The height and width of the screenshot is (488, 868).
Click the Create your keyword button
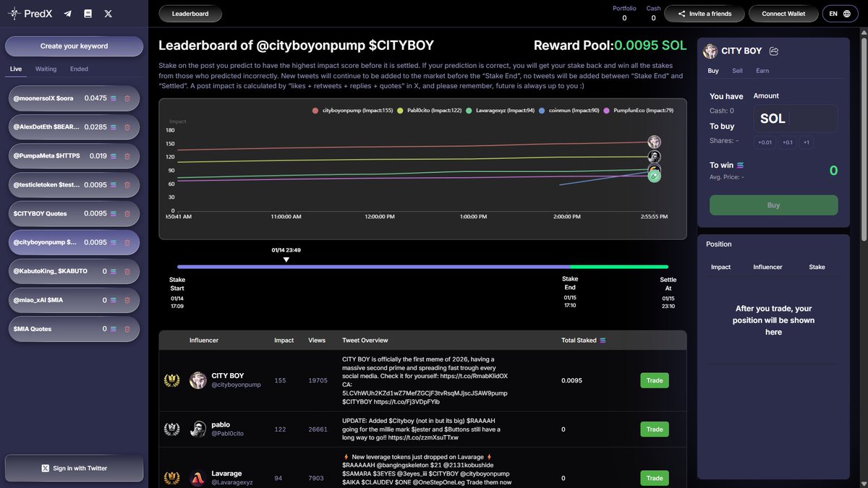click(74, 46)
